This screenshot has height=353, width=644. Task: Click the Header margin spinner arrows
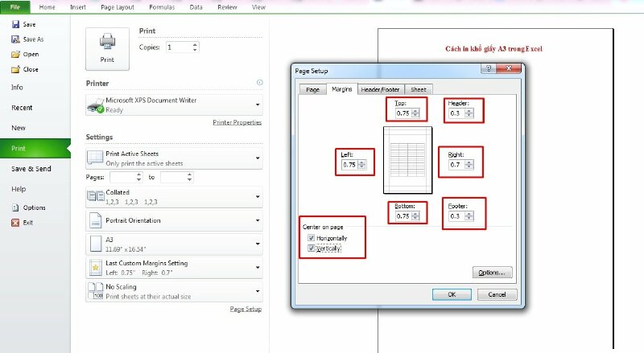469,113
